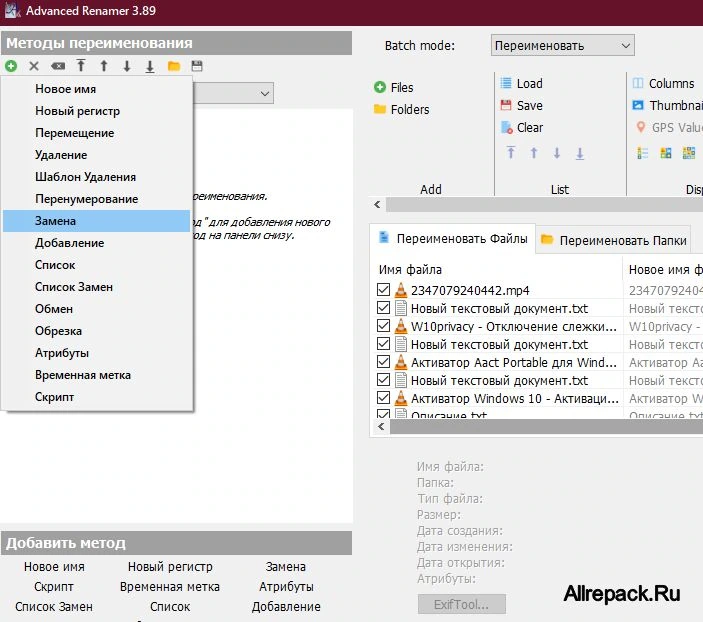
Task: Click the remove method X icon
Action: pyautogui.click(x=34, y=66)
